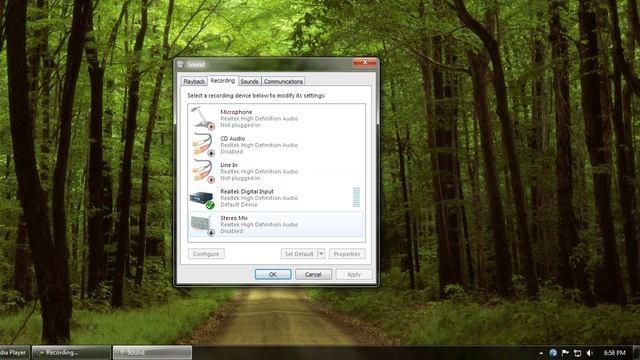Show hidden tray icons arrow

tap(541, 353)
